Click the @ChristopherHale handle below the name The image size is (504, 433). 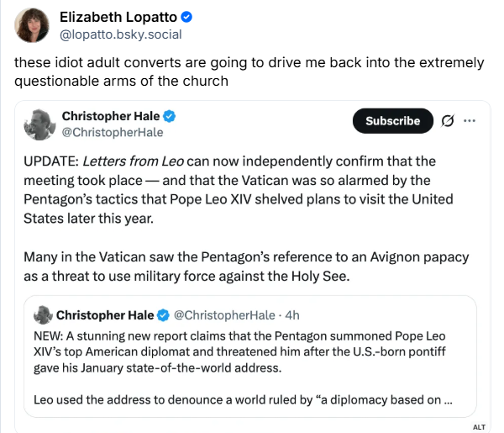(x=113, y=133)
